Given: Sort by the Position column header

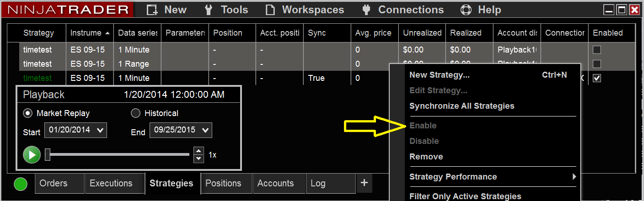Looking at the screenshot, I should [x=232, y=33].
